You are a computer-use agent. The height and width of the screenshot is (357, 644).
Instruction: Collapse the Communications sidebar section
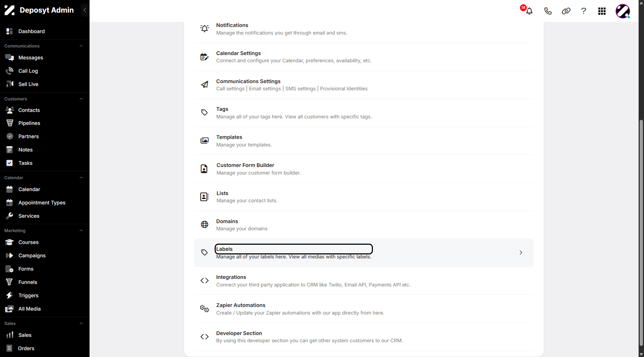pos(81,46)
